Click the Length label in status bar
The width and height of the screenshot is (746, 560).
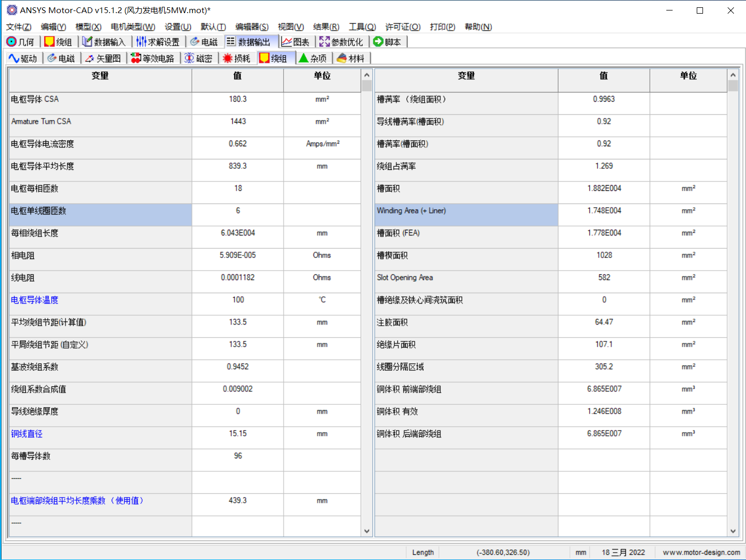point(423,552)
